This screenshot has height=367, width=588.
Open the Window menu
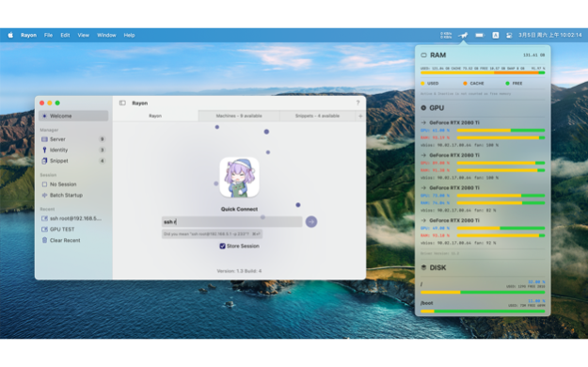point(106,35)
